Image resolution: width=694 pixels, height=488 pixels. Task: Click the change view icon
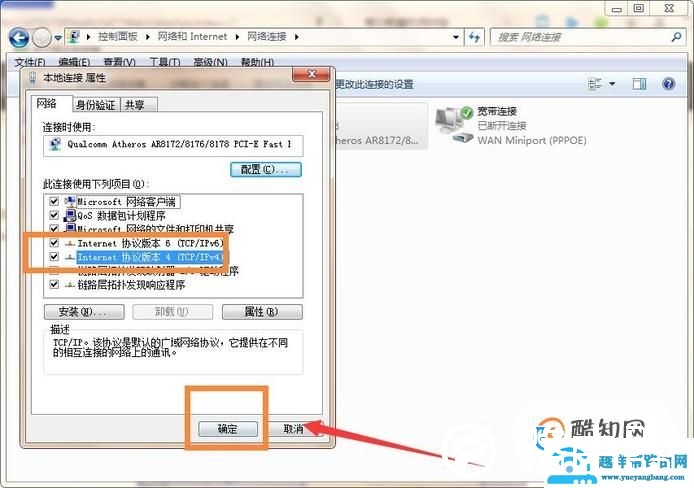(x=595, y=84)
